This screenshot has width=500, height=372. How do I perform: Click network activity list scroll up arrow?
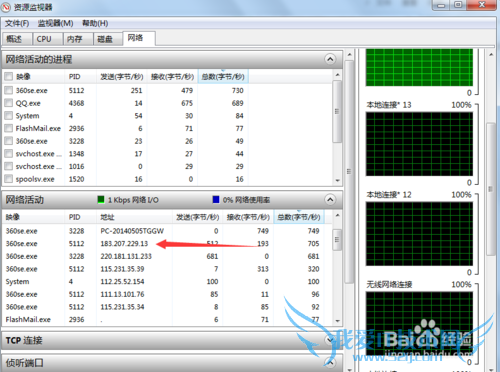click(x=337, y=216)
